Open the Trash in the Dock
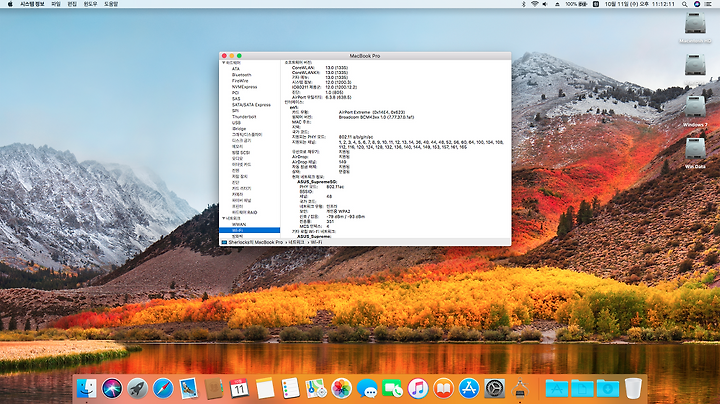This screenshot has width=720, height=404. (x=633, y=388)
